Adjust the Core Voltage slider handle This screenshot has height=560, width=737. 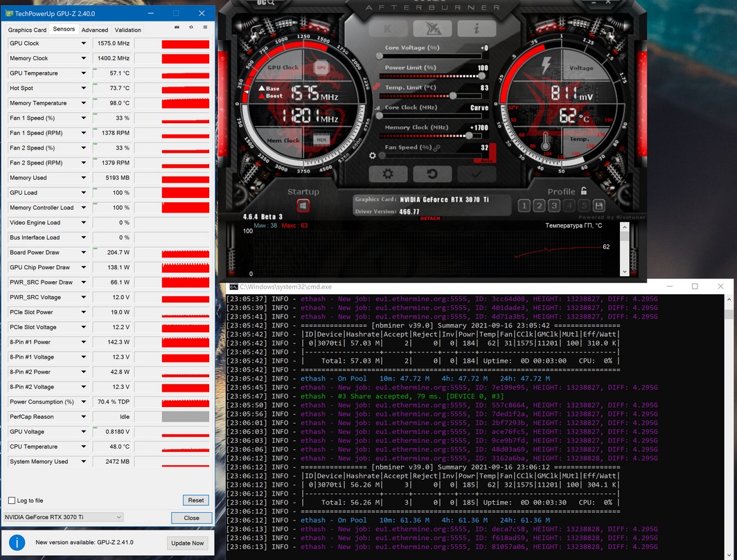(380, 56)
